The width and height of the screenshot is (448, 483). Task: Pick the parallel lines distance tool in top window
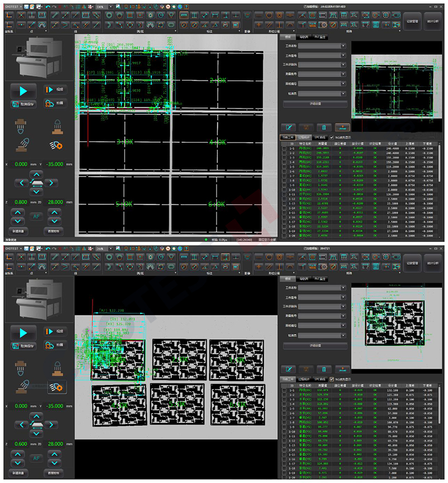pyautogui.click(x=194, y=15)
